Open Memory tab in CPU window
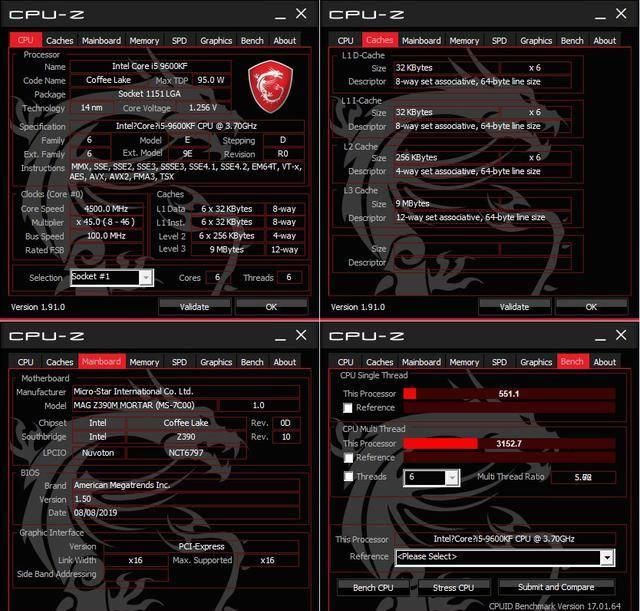 pyautogui.click(x=144, y=40)
